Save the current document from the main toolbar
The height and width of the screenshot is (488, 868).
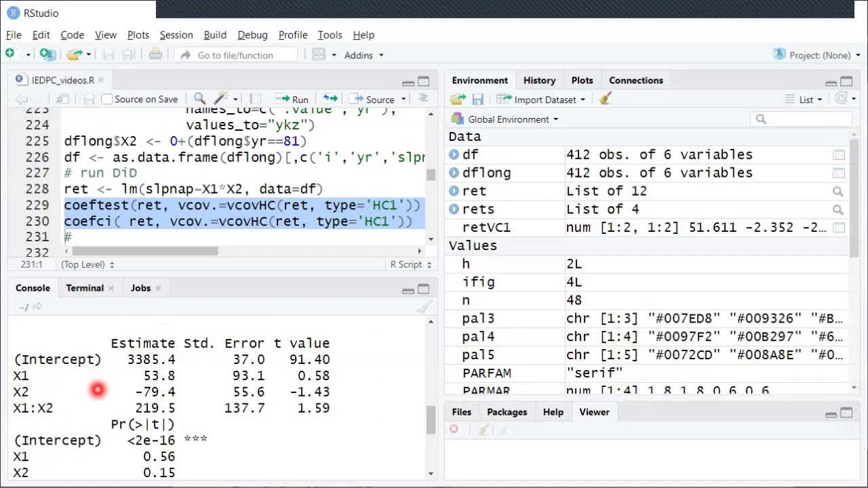coord(108,55)
